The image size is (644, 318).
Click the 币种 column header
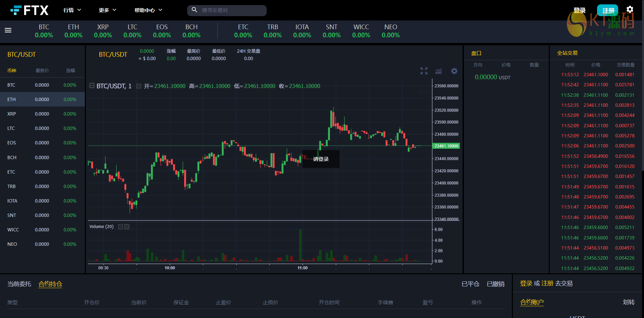coord(12,71)
